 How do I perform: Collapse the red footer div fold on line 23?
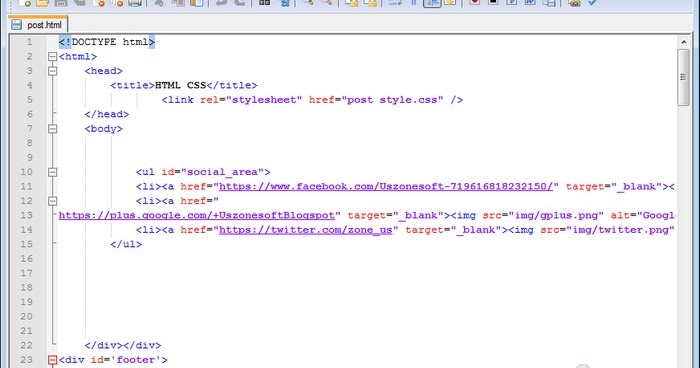click(x=52, y=360)
